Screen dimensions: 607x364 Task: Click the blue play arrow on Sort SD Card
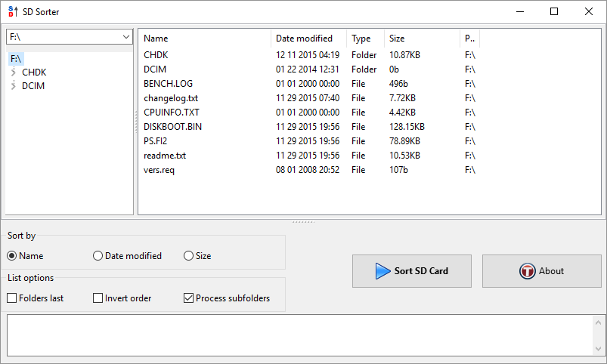coord(383,271)
